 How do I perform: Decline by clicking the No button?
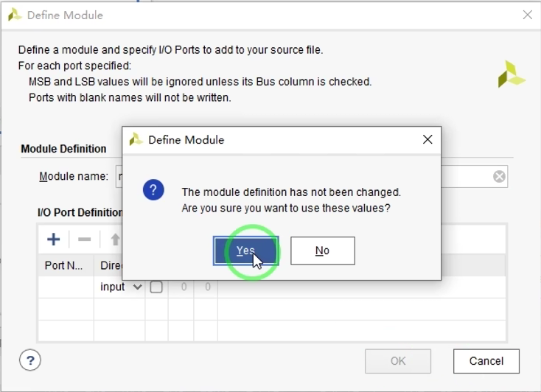click(323, 251)
